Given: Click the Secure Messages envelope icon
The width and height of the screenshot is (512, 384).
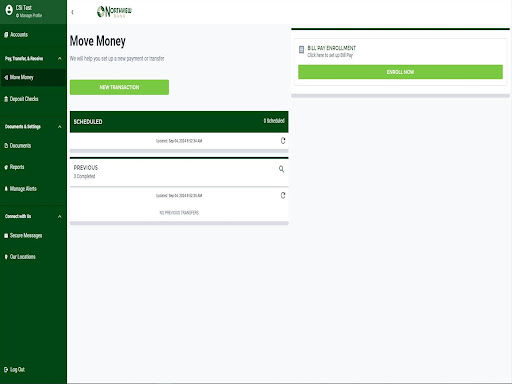Looking at the screenshot, I should [6, 236].
